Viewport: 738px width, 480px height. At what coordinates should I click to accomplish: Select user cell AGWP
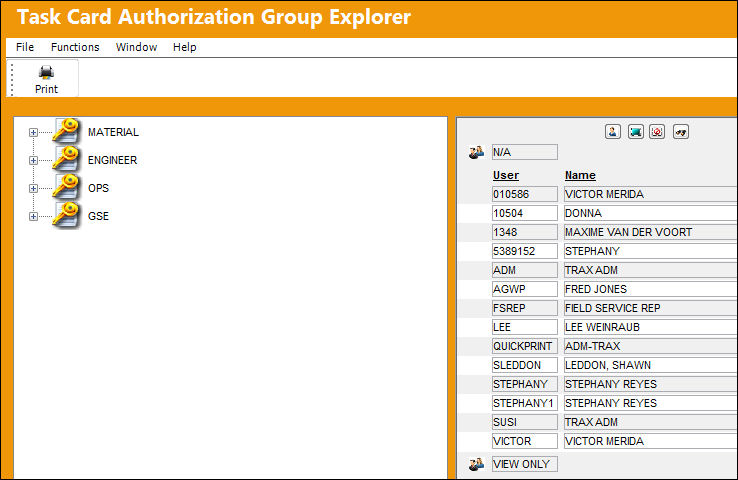click(525, 289)
